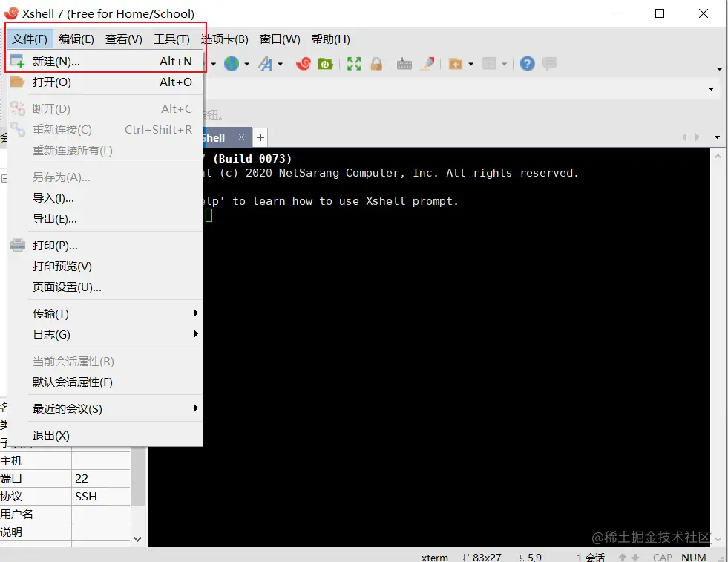The image size is (728, 562).
Task: Open help via blue question mark icon
Action: click(528, 64)
